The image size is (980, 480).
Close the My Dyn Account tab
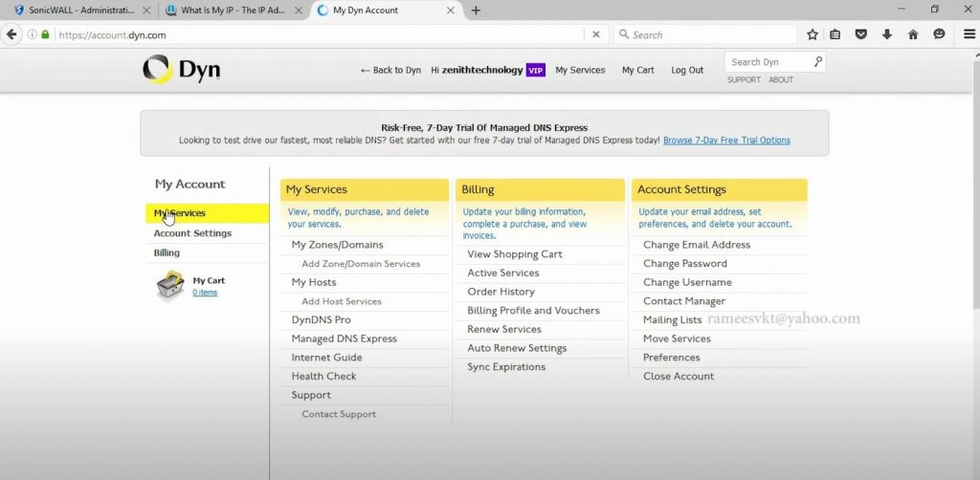point(450,11)
